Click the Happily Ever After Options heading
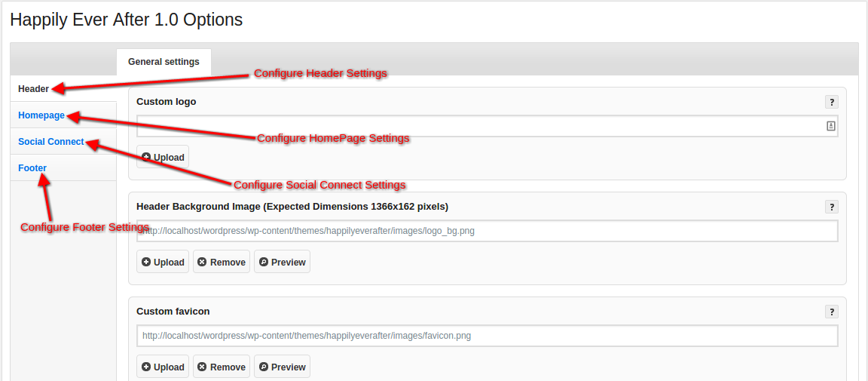 pos(127,20)
